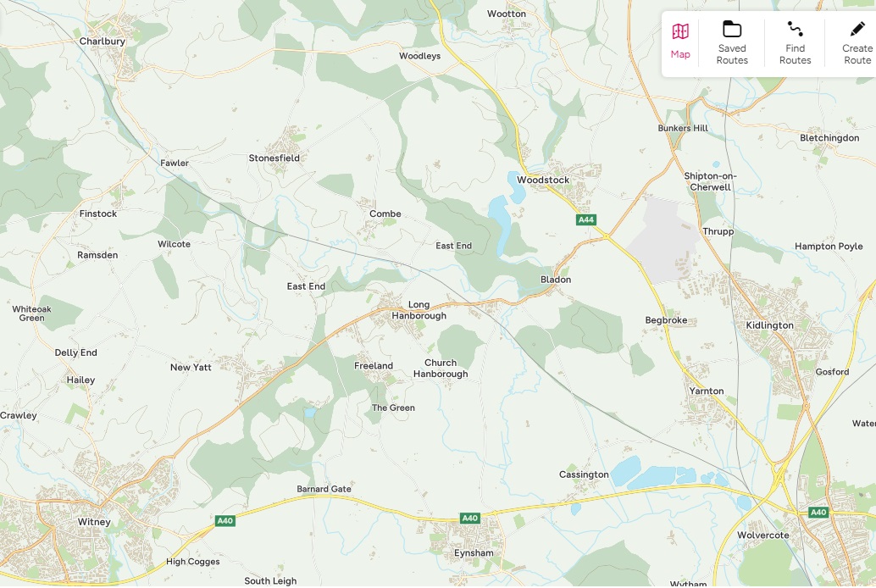This screenshot has height=588, width=876.
Task: Click the Bletchingdon place label
Action: (829, 138)
